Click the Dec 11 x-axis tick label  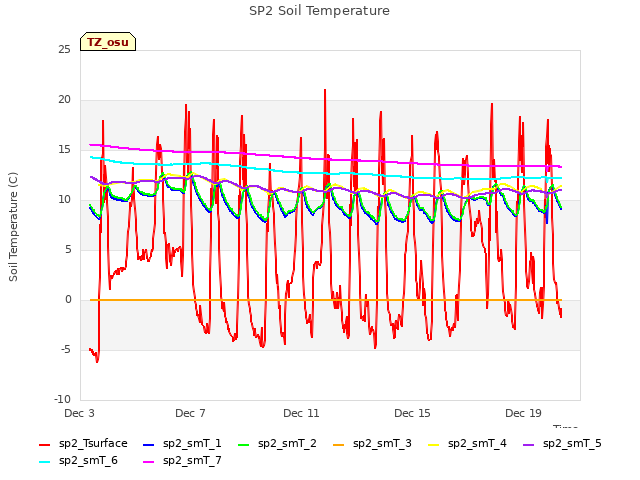click(x=301, y=413)
